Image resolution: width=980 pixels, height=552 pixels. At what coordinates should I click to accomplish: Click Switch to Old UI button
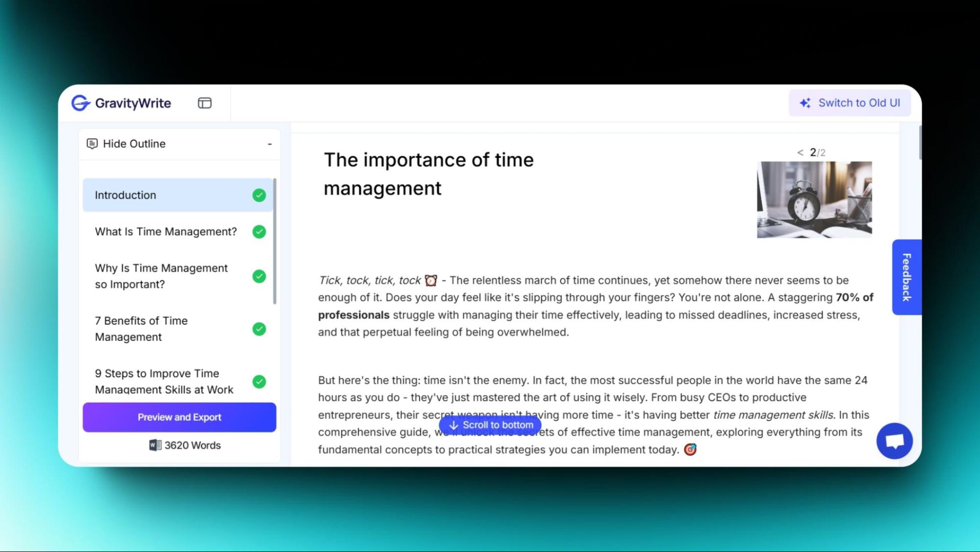pos(850,103)
